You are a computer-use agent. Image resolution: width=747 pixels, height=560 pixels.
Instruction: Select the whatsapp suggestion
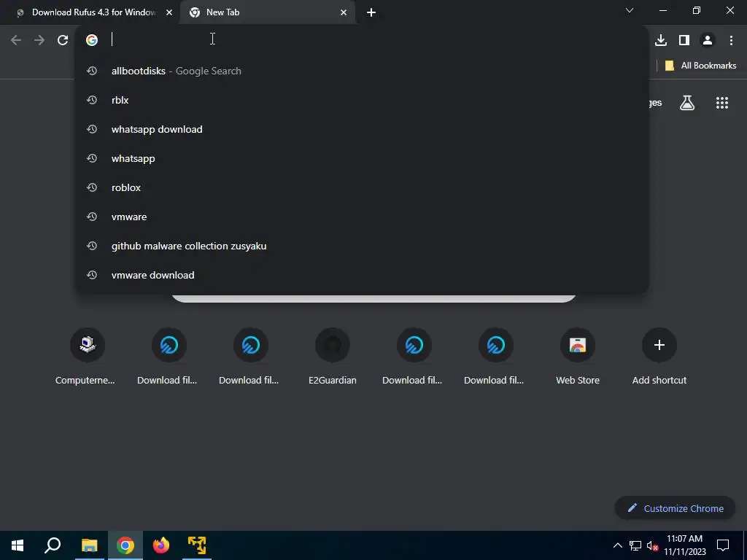point(362,158)
